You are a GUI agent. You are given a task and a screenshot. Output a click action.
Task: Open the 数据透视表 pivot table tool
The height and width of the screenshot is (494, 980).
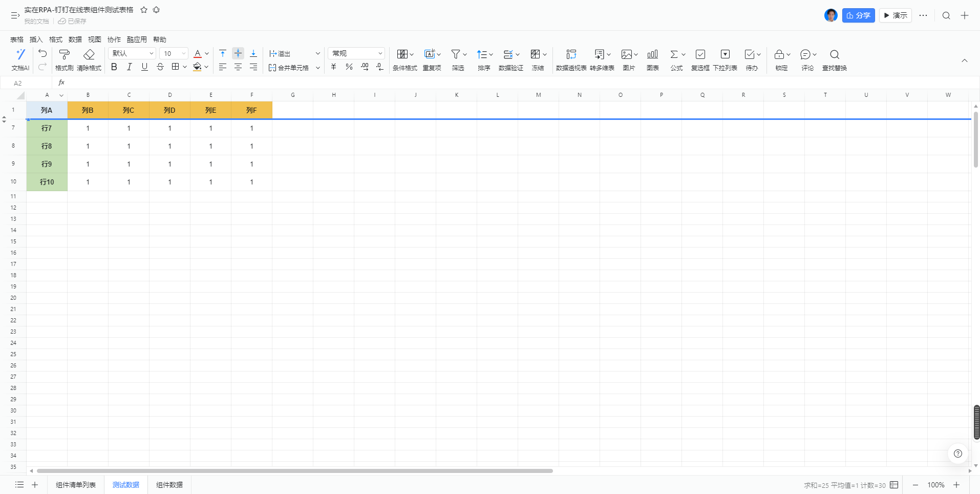pos(571,55)
